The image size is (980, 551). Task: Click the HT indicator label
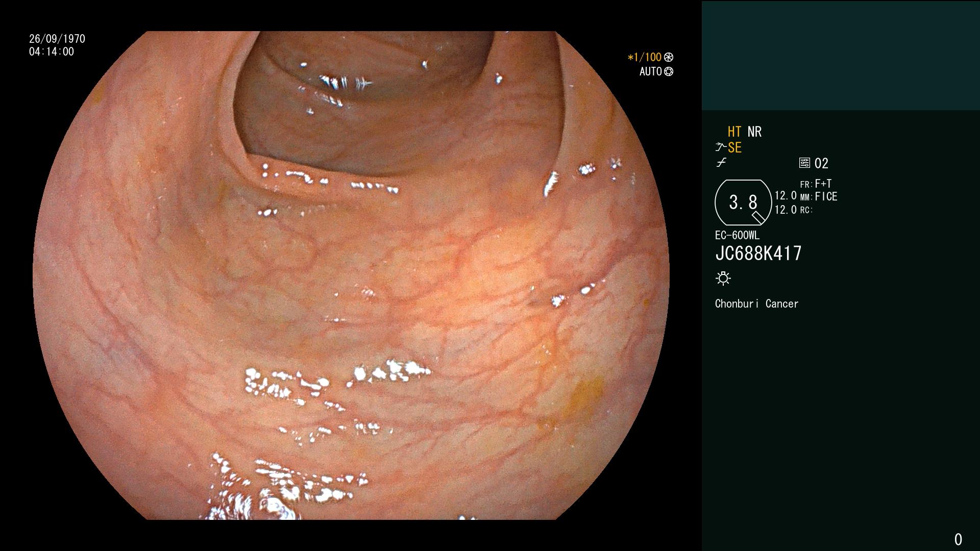[734, 132]
